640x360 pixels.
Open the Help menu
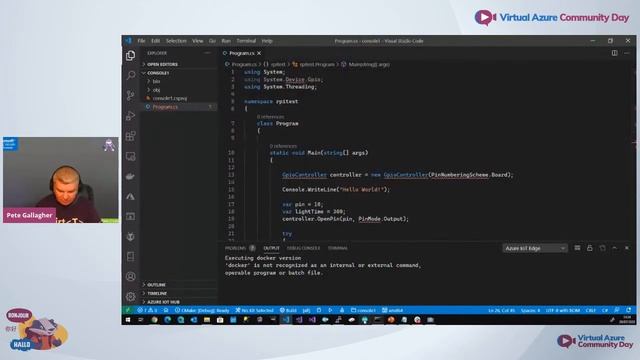(267, 41)
